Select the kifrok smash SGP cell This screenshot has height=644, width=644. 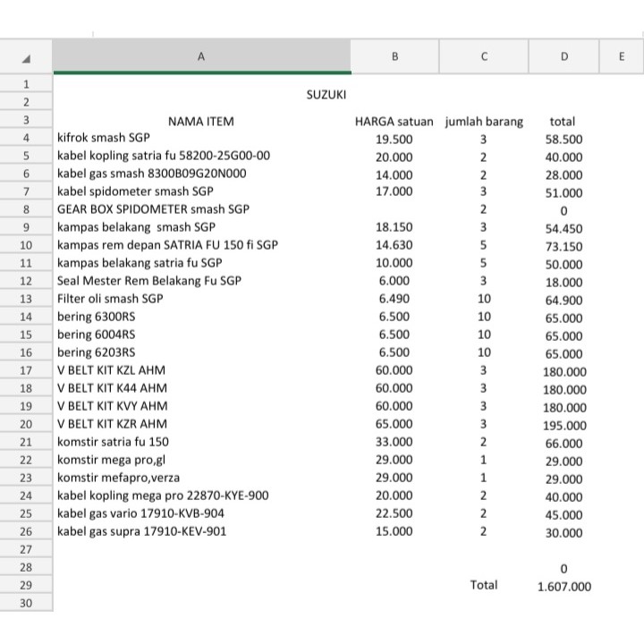click(x=104, y=138)
